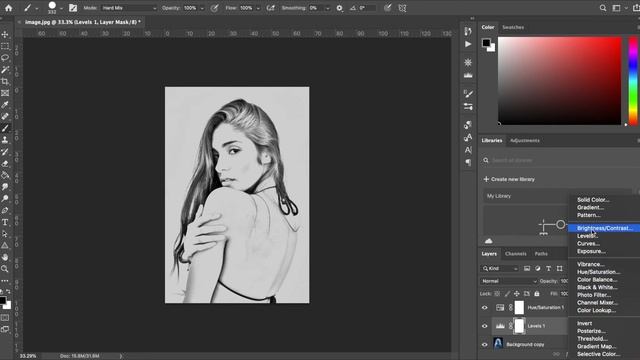Open the Edit Toolbar three-dots menu
The image size is (640, 360).
(x=5, y=281)
